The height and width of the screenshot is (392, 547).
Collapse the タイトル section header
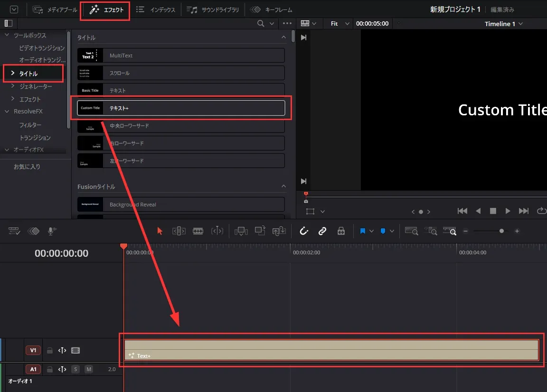coord(283,37)
